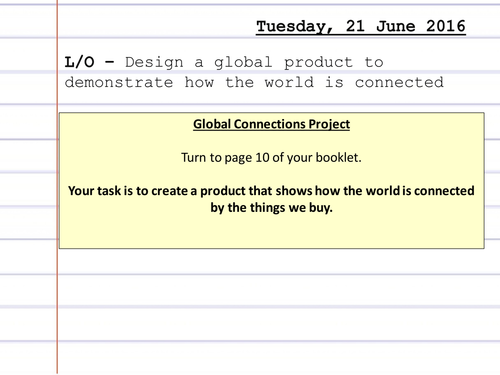This screenshot has height=375, width=500.
Task: Click the bold 'L/O –' label
Action: (89, 62)
